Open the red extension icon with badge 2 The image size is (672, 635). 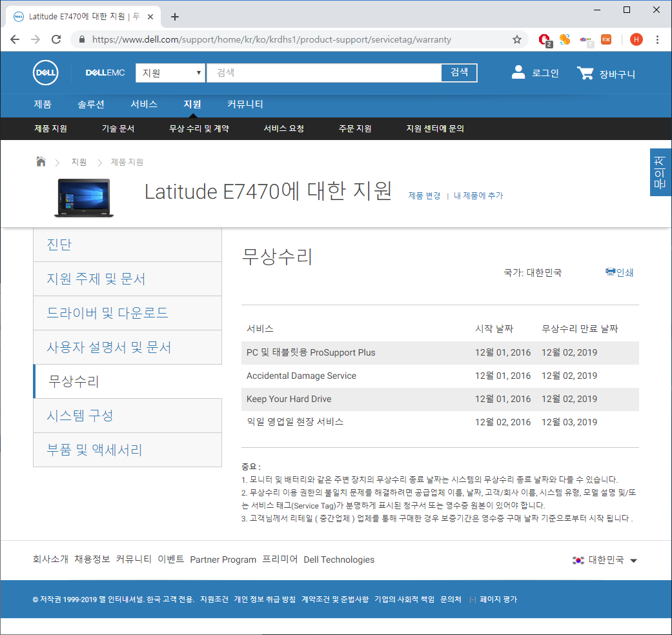pyautogui.click(x=545, y=40)
